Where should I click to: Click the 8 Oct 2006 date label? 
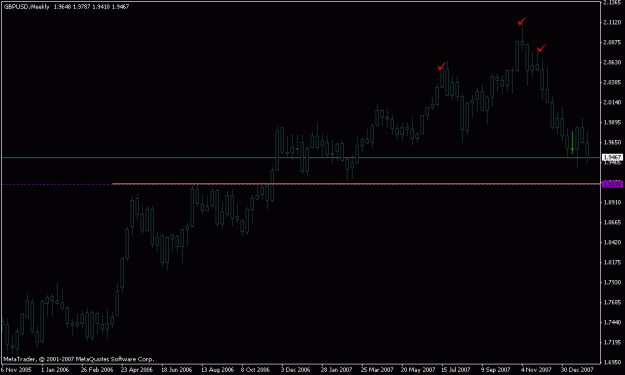pyautogui.click(x=256, y=370)
